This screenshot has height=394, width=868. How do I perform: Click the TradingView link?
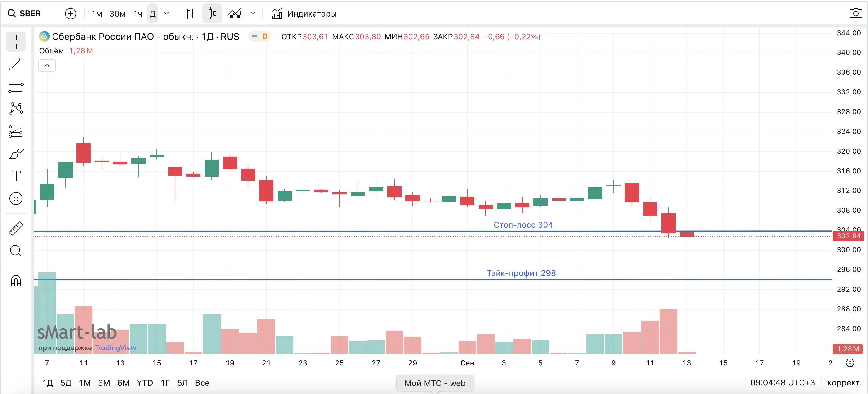click(x=115, y=348)
